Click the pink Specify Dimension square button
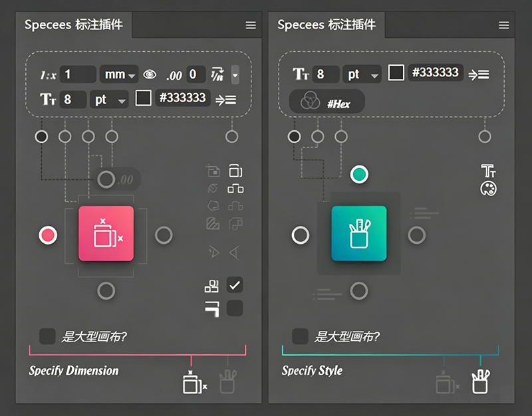 tap(106, 234)
